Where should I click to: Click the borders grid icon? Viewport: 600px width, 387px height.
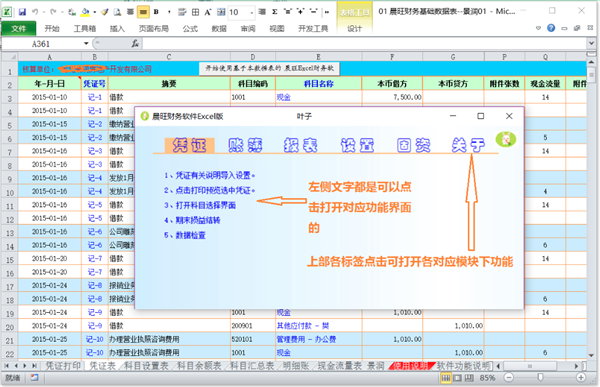(x=195, y=12)
